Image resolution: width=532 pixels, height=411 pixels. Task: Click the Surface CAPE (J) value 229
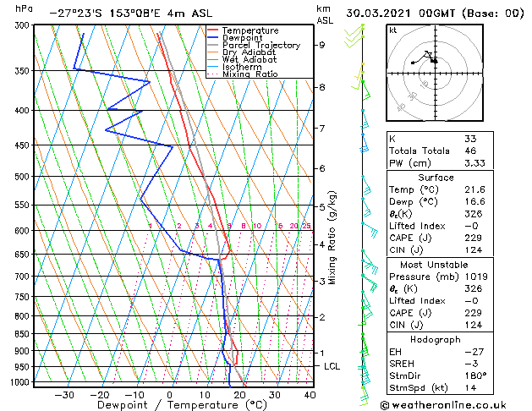(474, 238)
